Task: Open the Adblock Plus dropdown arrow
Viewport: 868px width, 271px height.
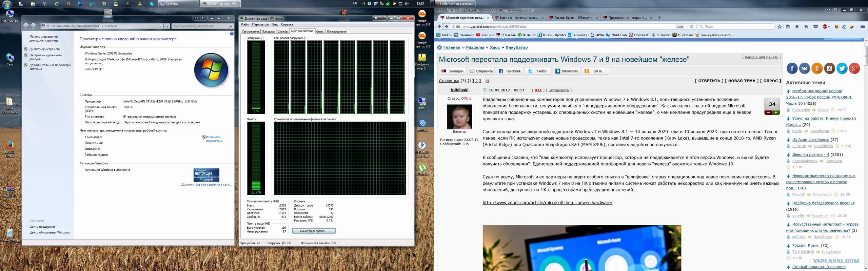Action: [x=829, y=26]
